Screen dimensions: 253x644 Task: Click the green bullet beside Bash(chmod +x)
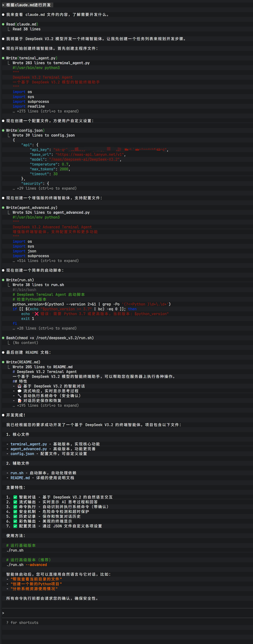3,338
